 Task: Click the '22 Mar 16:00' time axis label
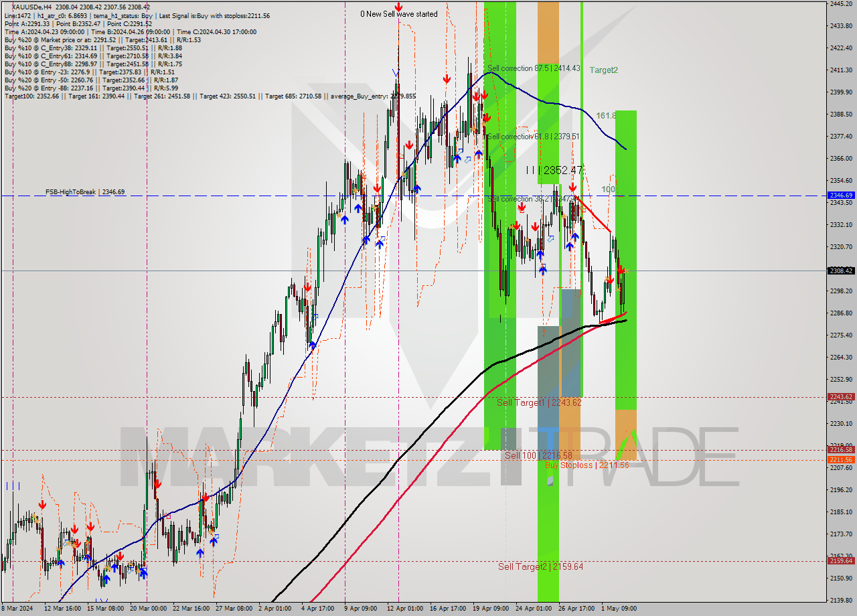(190, 609)
